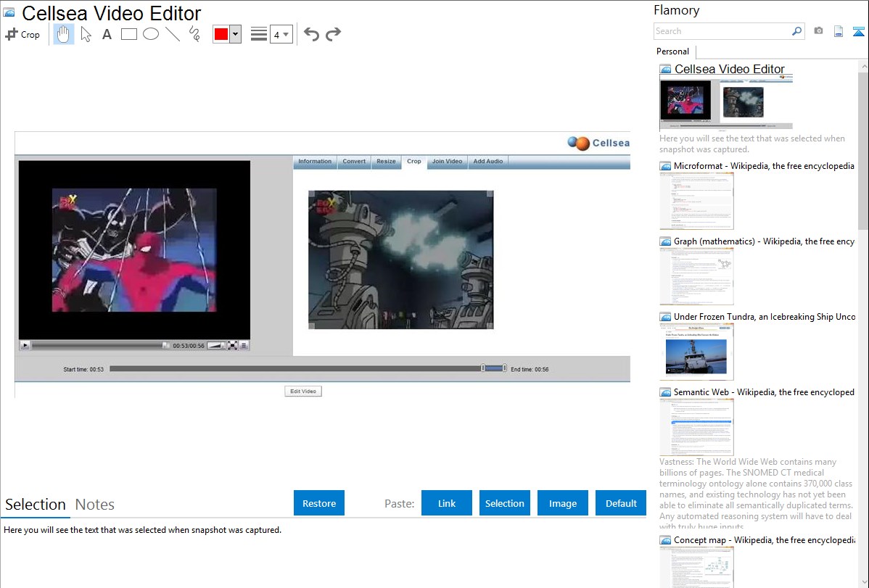Paste as Link

447,503
